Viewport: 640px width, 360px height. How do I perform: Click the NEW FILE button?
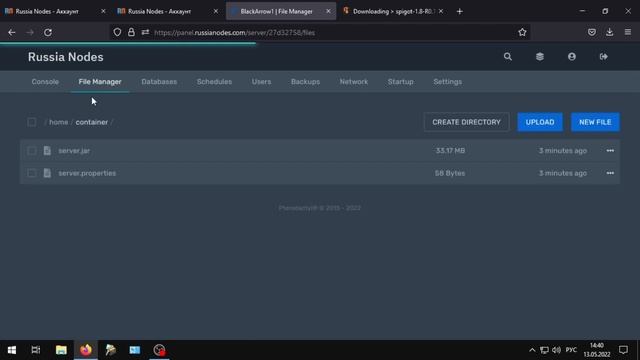point(595,122)
